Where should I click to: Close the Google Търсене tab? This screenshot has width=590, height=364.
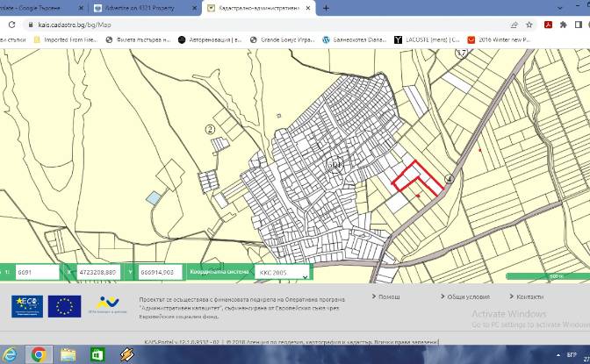81,8
